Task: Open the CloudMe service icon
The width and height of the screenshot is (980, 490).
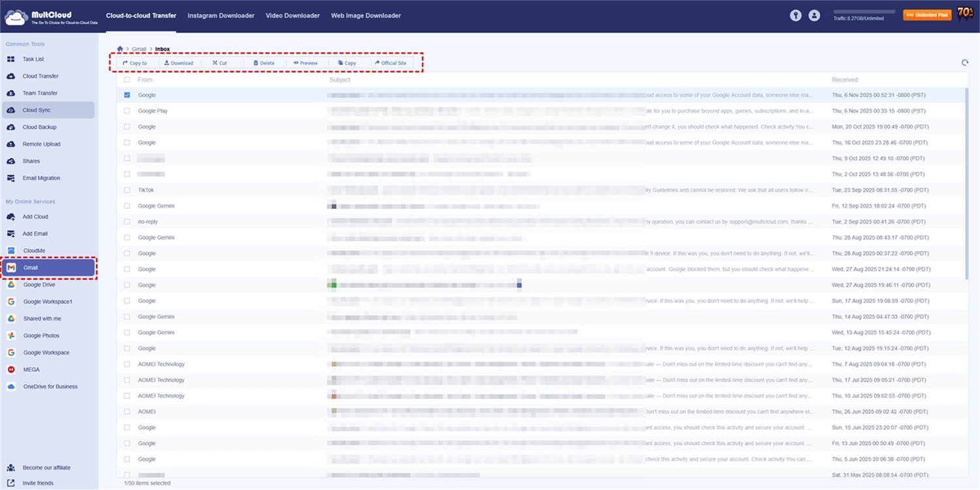Action: coord(10,251)
